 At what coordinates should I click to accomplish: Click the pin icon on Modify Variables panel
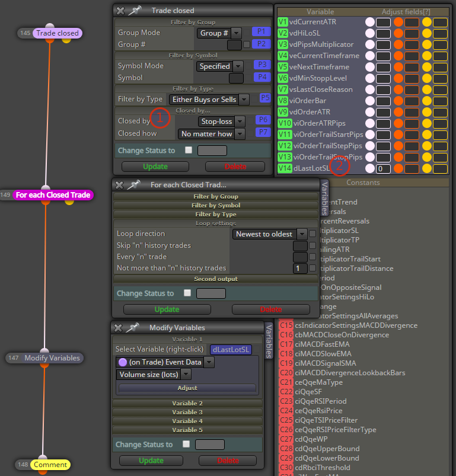(x=132, y=328)
